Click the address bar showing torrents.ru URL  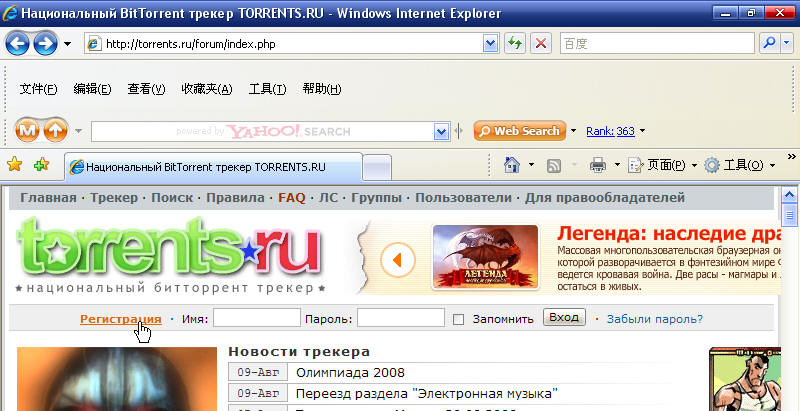pos(284,44)
